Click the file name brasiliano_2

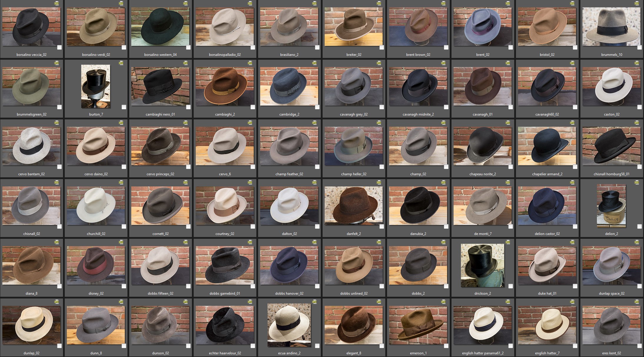[289, 55]
